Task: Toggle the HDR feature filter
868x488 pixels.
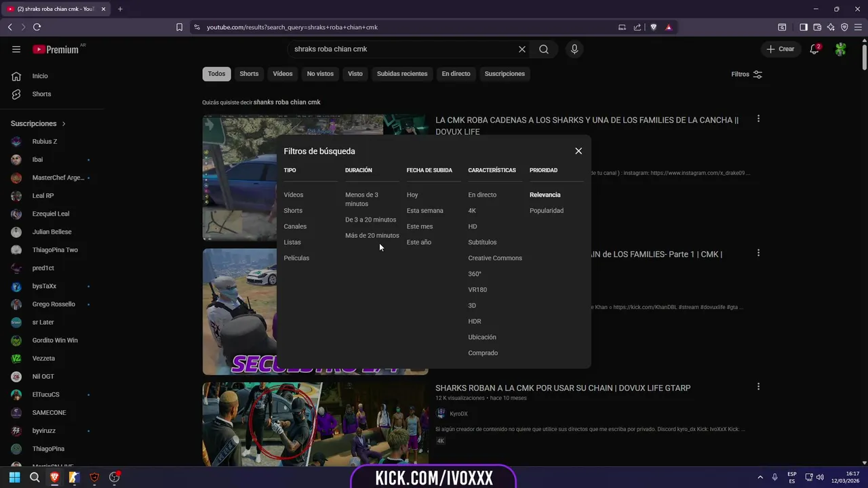Action: tap(475, 321)
